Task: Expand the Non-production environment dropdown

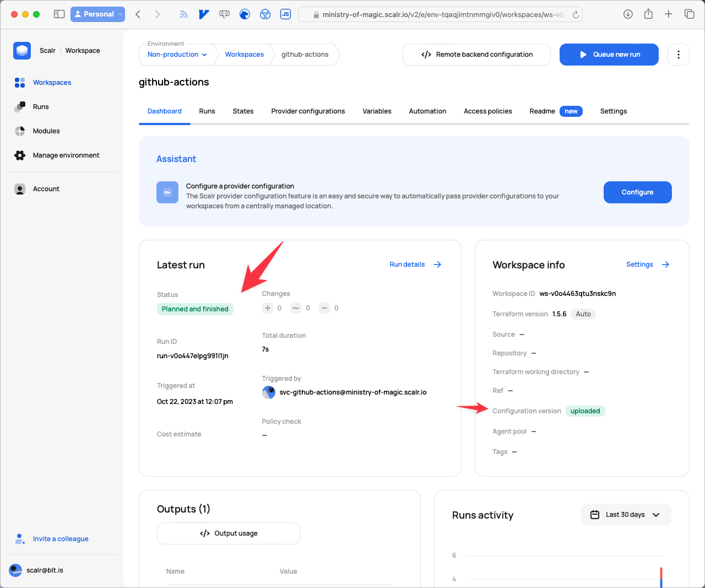Action: pyautogui.click(x=177, y=55)
